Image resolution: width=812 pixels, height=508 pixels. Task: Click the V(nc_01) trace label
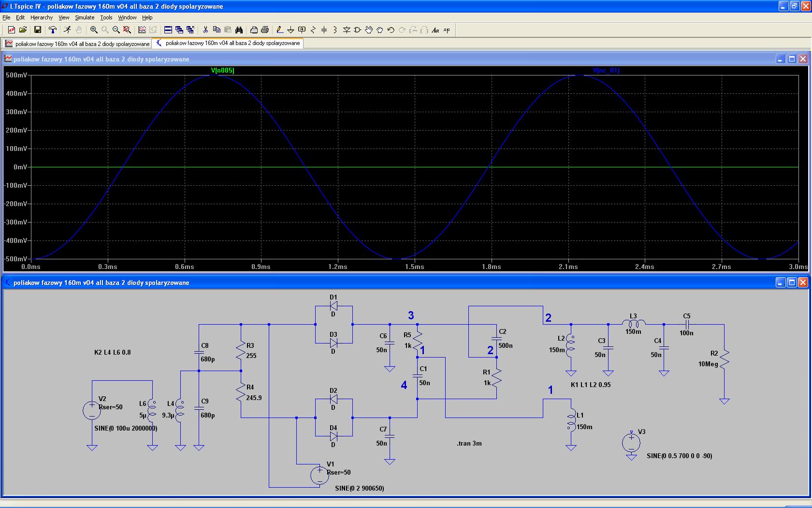tap(606, 71)
